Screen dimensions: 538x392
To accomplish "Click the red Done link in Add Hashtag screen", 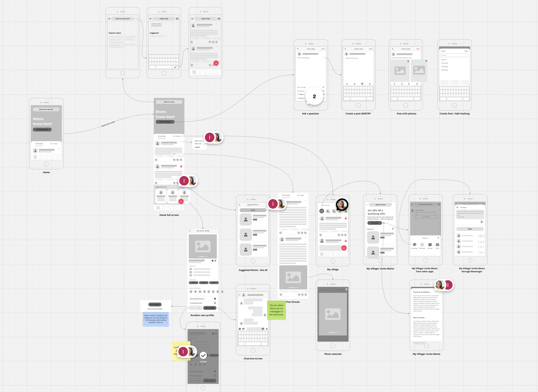I will [466, 51].
